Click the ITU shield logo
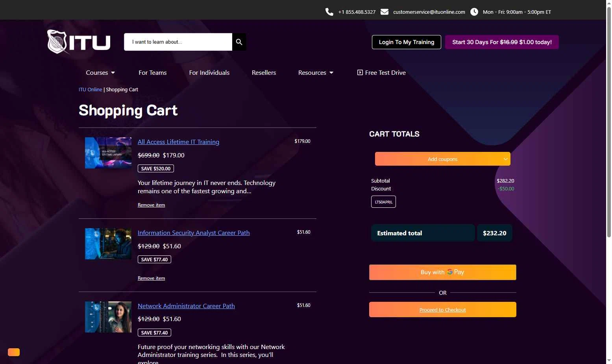The width and height of the screenshot is (612, 364). pyautogui.click(x=79, y=42)
